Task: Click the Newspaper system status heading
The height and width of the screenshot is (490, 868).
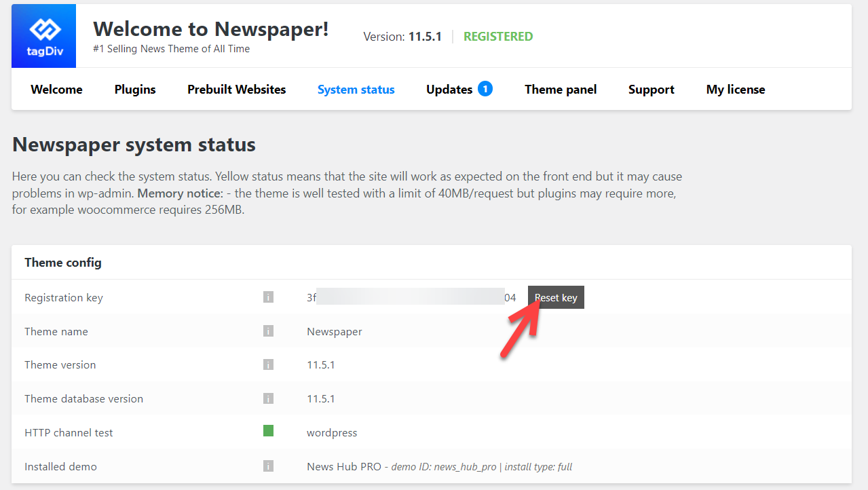Action: click(x=134, y=145)
